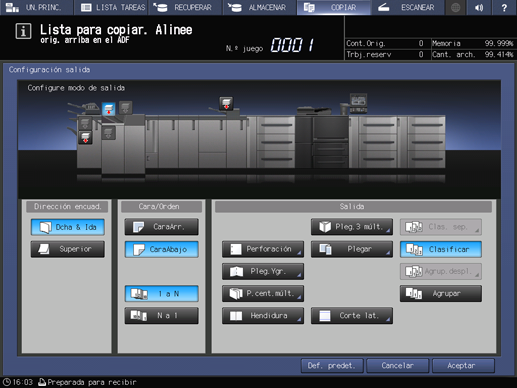This screenshot has width=517, height=388.
Task: Switch to the RECUPERAR tab
Action: [x=185, y=7]
